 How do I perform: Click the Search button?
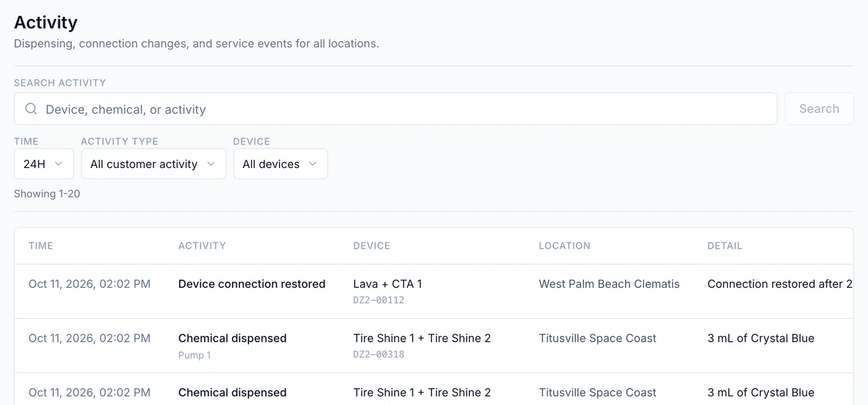(x=819, y=109)
